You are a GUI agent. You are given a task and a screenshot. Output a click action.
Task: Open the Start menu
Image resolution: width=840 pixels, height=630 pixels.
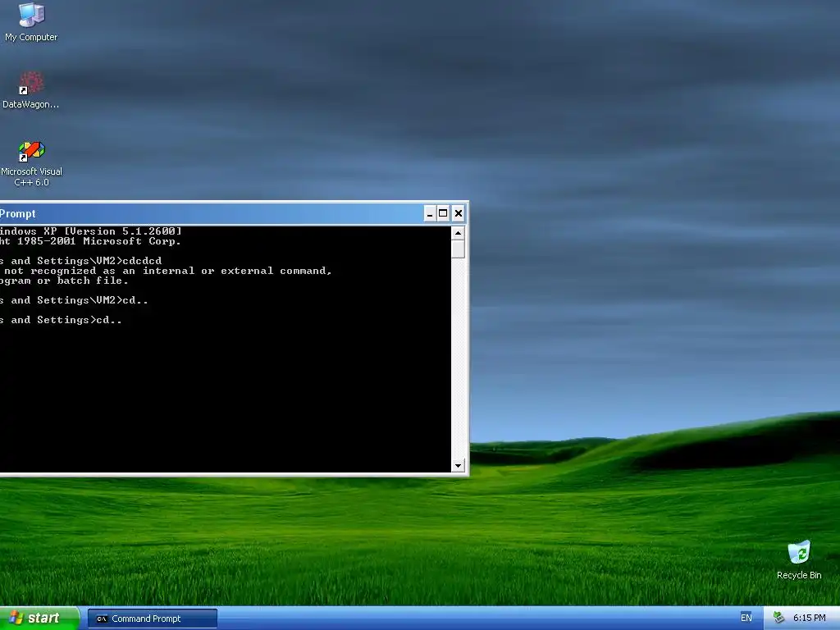39,619
